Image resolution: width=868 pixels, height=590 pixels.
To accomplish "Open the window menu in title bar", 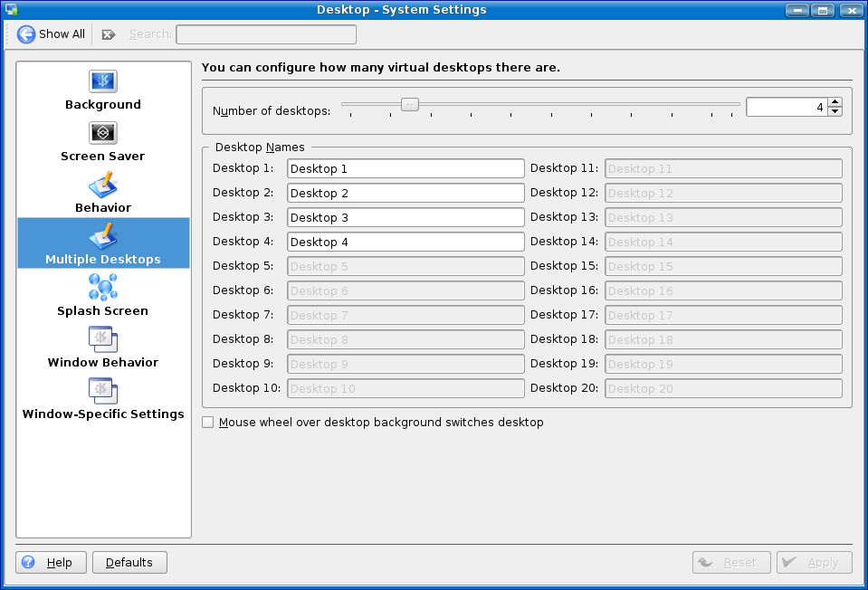I will [12, 10].
